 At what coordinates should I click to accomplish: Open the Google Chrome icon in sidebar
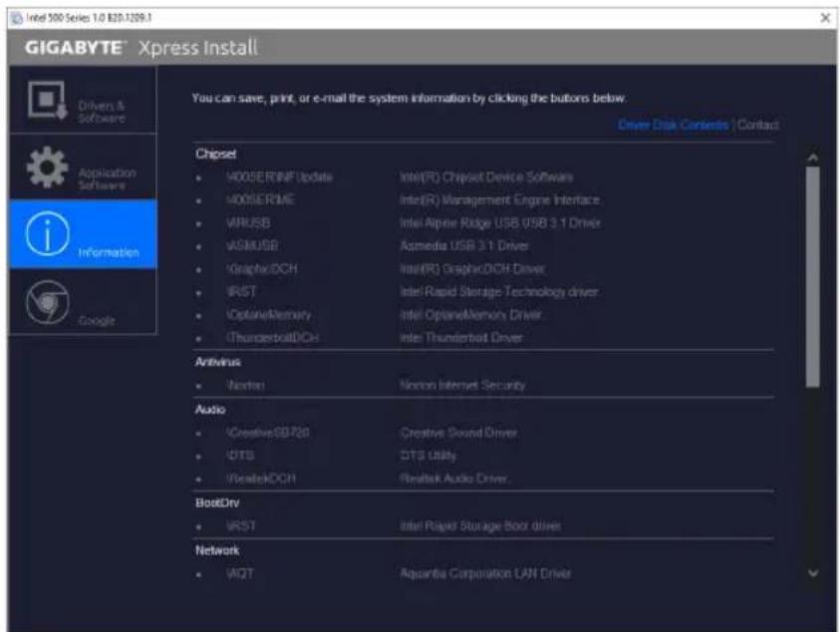pos(47,302)
